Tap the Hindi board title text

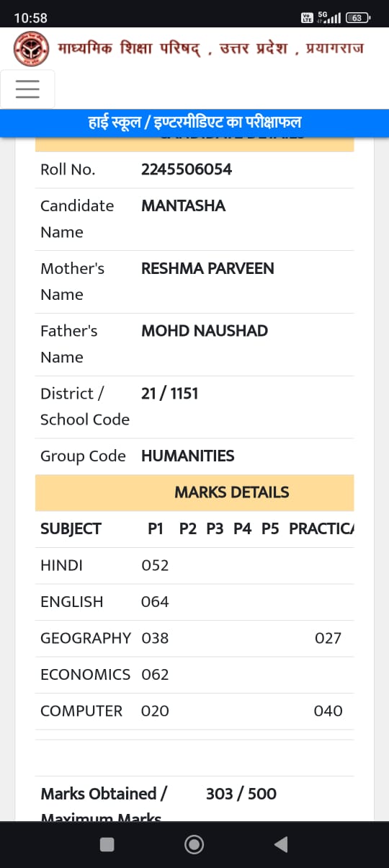click(210, 48)
